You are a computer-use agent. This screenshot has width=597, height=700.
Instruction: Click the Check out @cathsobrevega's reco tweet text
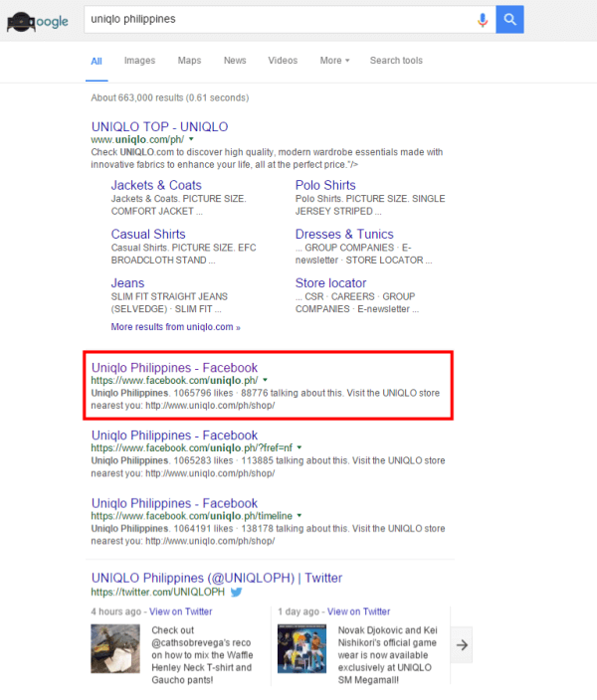click(202, 655)
